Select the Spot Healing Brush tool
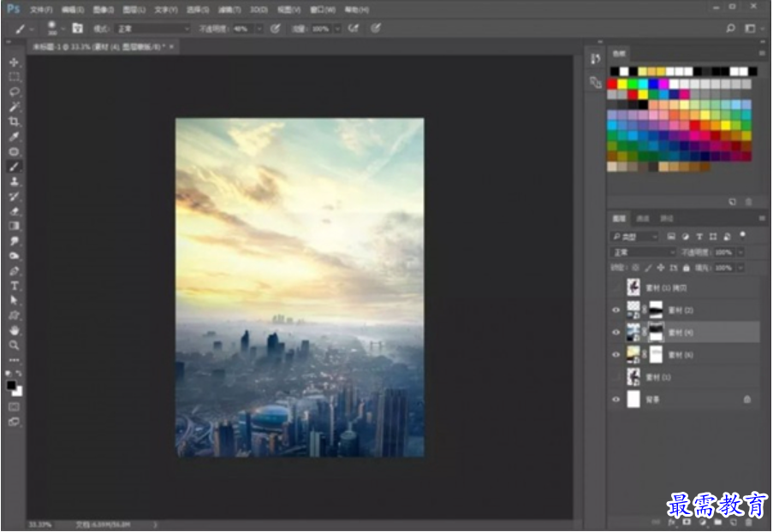Screen dimensions: 773x532 click(15, 151)
